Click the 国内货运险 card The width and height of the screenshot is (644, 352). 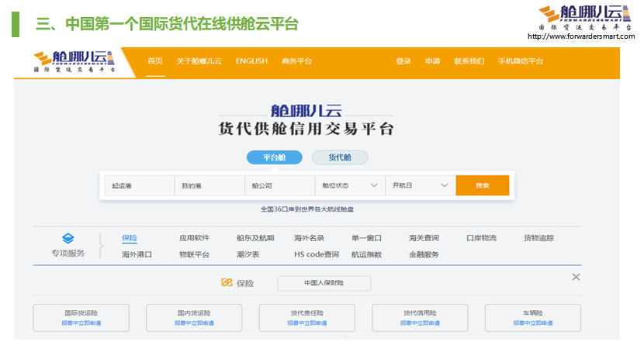pos(194,318)
